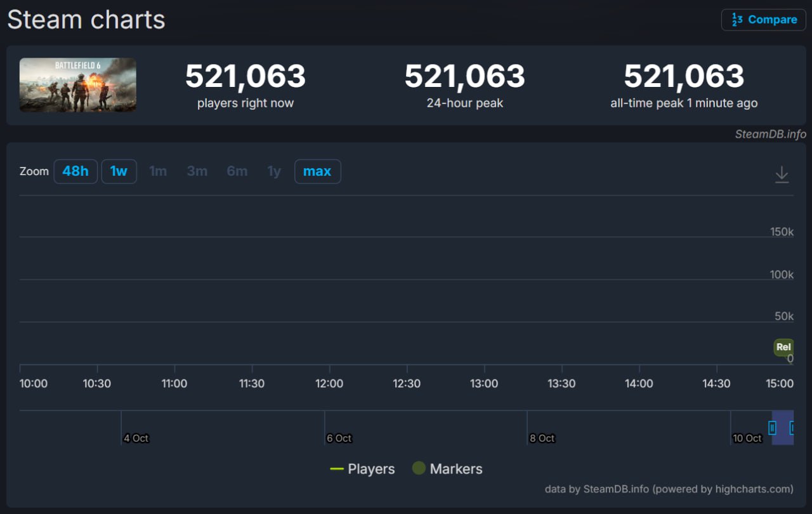Select the max zoom range
Image resolution: width=812 pixels, height=514 pixels.
click(317, 171)
